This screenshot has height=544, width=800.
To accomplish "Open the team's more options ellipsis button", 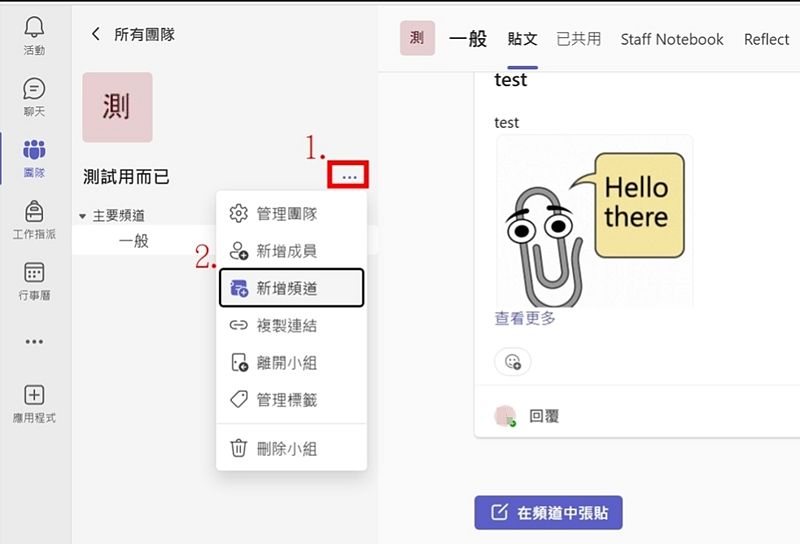I will 349,176.
